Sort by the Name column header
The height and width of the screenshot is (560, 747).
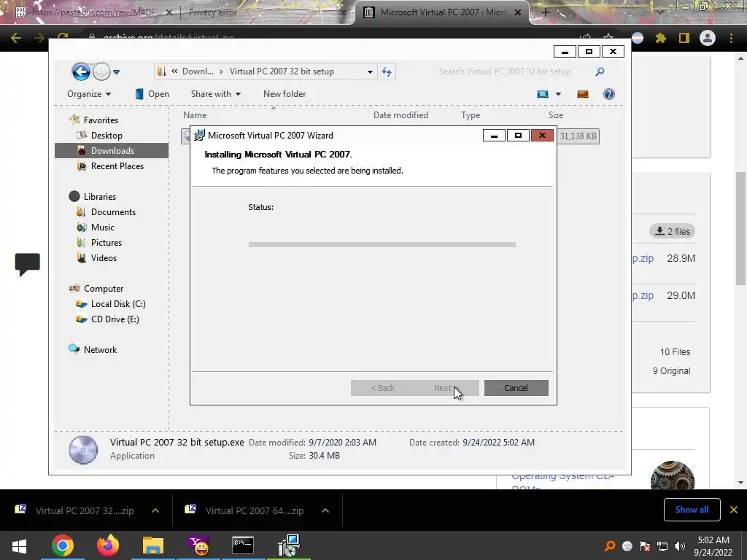pyautogui.click(x=195, y=114)
